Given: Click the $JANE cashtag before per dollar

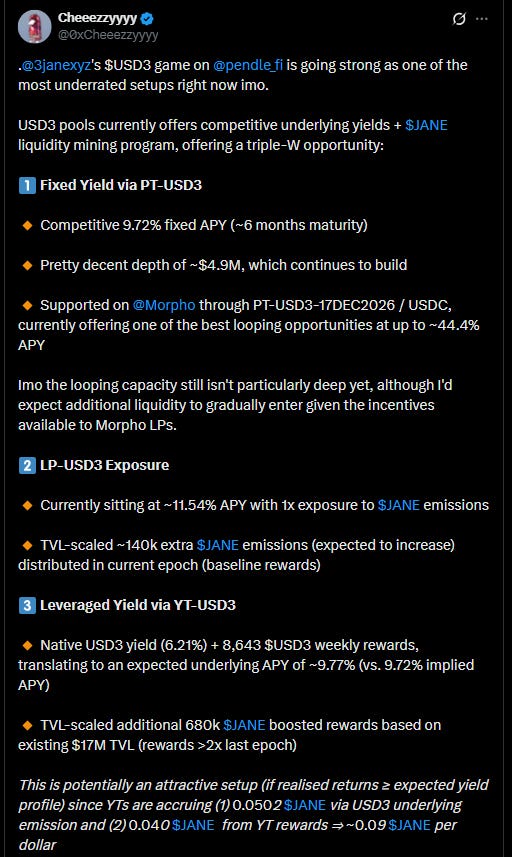Looking at the screenshot, I should [409, 825].
